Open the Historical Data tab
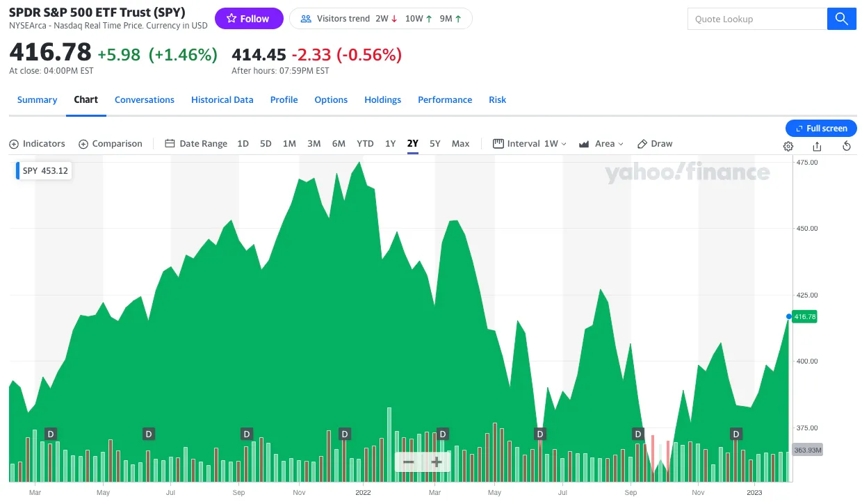 [222, 100]
